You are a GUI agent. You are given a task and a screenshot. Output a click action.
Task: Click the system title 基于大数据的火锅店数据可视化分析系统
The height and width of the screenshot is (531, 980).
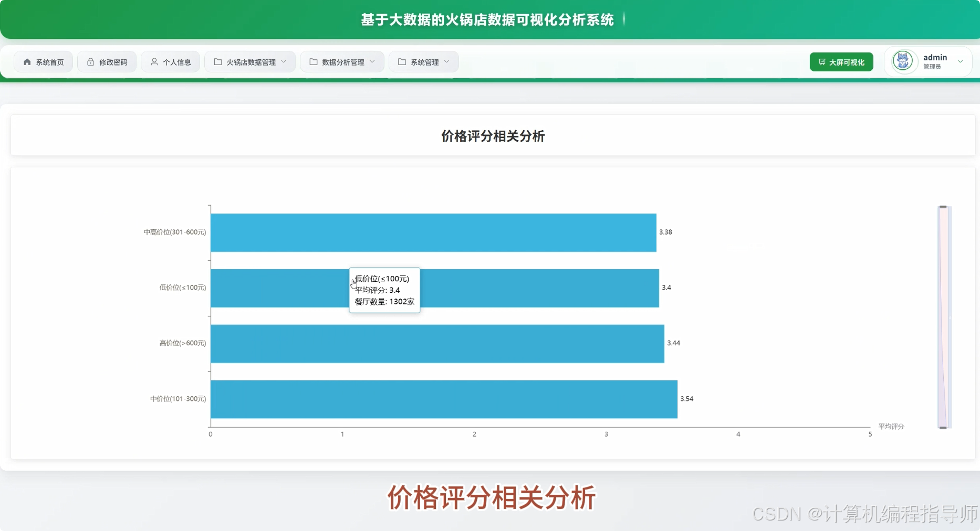pos(487,20)
